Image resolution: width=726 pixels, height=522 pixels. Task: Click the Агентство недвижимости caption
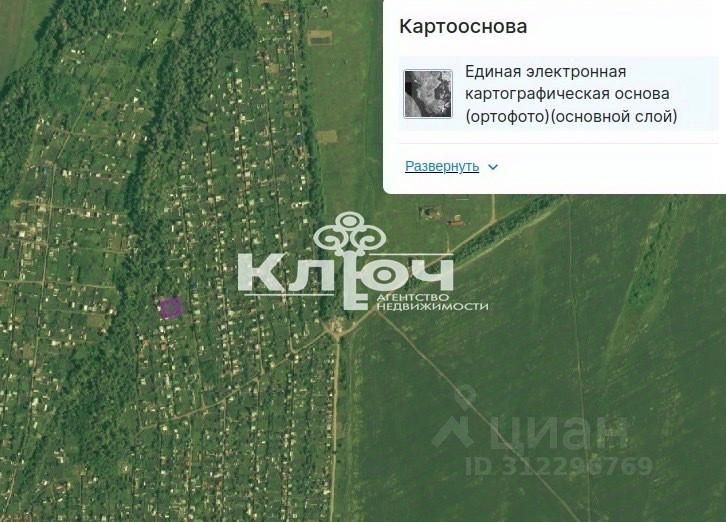(432, 302)
